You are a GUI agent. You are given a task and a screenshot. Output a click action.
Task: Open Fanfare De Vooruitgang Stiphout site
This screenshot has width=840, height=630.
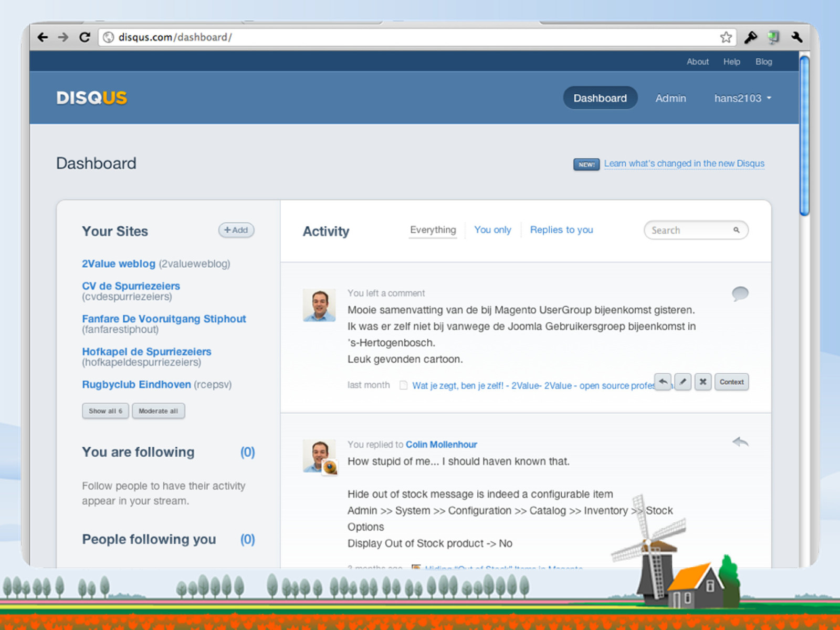164,319
